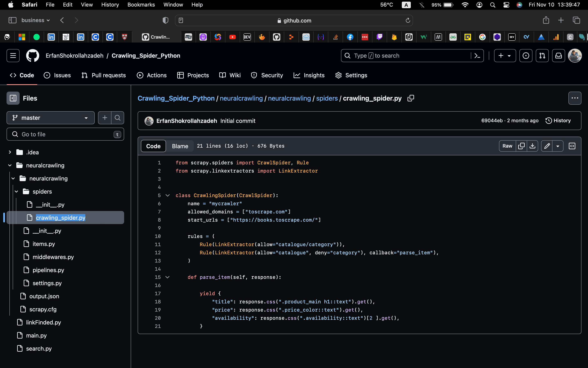Click the Type / to search box

pos(406,56)
